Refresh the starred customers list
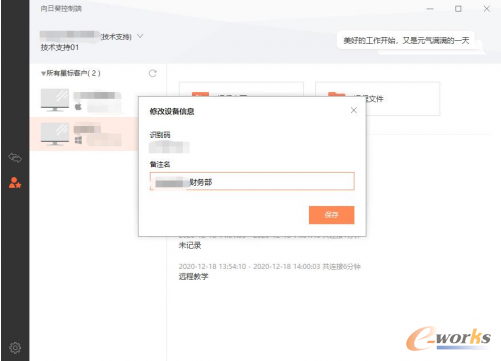Viewport: 501px width, 361px height. [153, 73]
